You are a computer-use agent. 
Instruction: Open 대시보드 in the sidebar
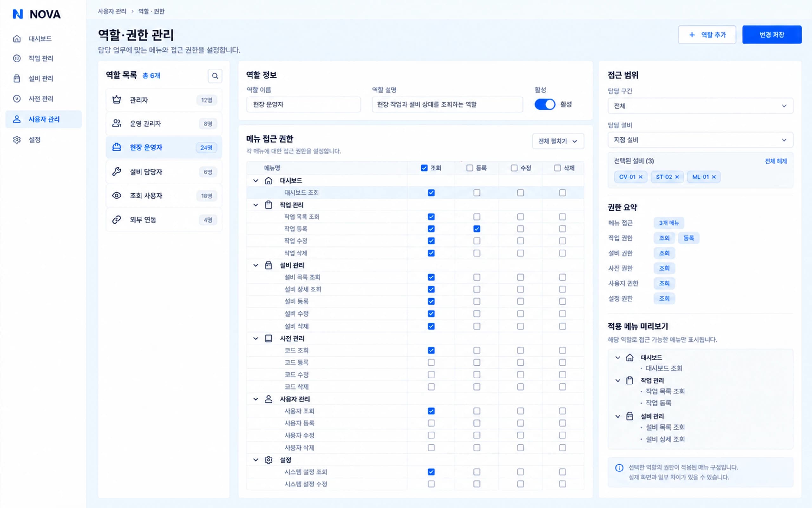point(44,39)
